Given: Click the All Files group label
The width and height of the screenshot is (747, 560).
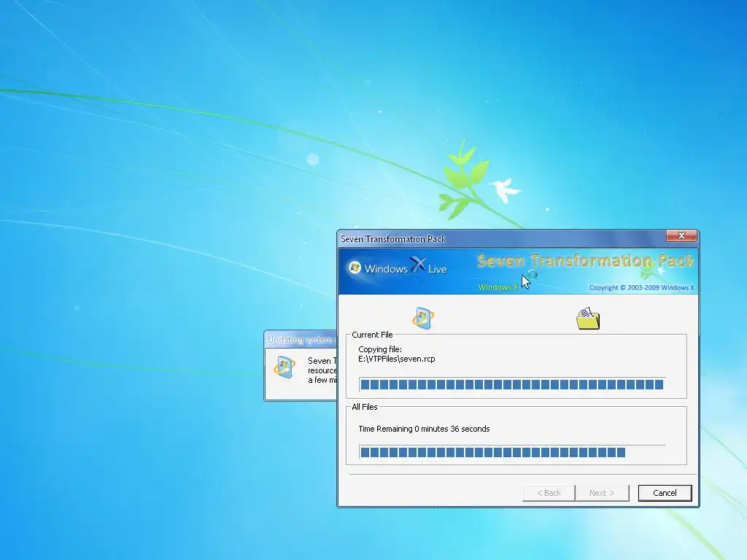Looking at the screenshot, I should [365, 407].
